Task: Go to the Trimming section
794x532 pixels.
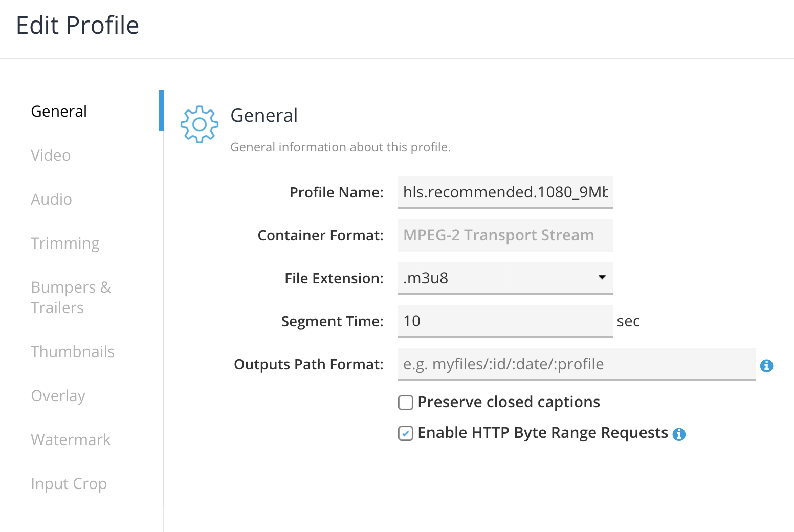Action: [65, 243]
